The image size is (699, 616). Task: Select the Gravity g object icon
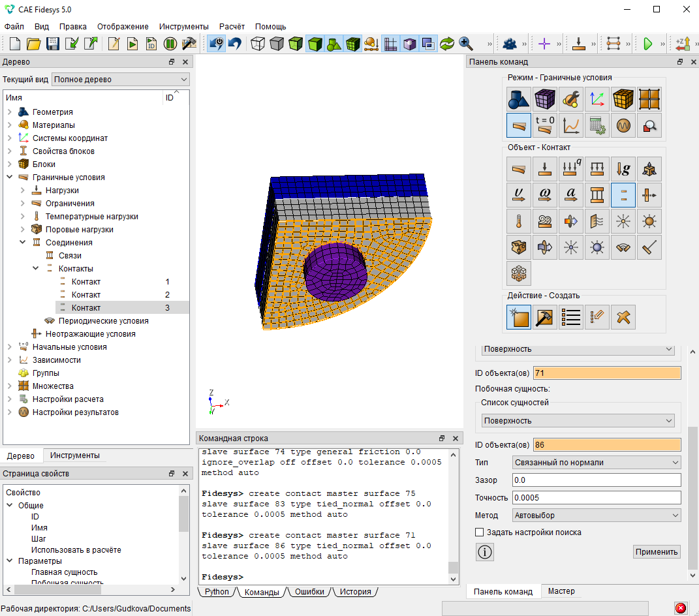(623, 169)
